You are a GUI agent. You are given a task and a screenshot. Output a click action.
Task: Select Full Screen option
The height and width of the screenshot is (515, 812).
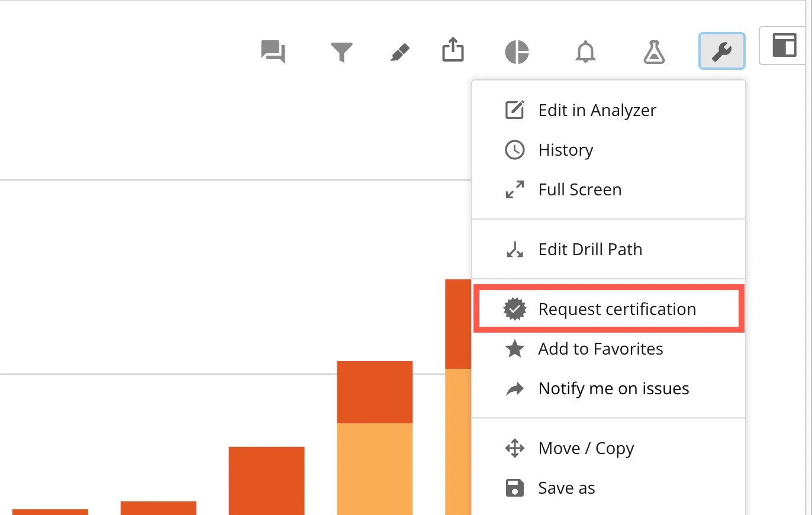pos(608,189)
